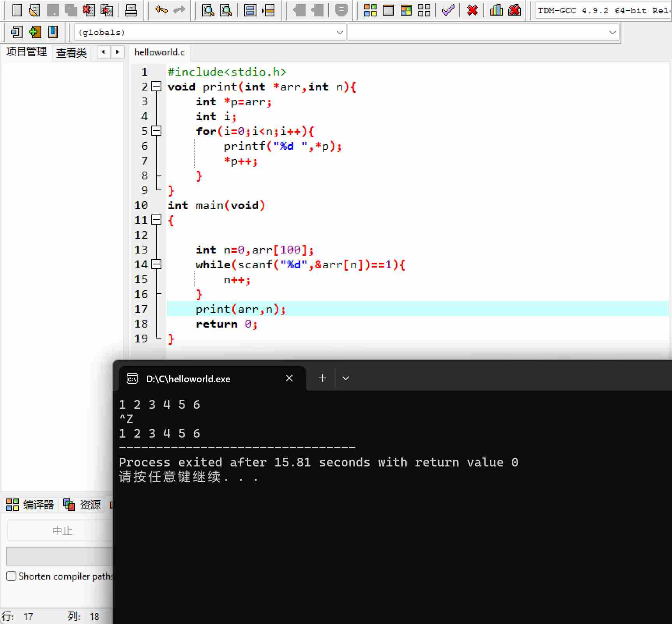
Task: Open the 编译器 bottom panel tab
Action: click(x=30, y=505)
